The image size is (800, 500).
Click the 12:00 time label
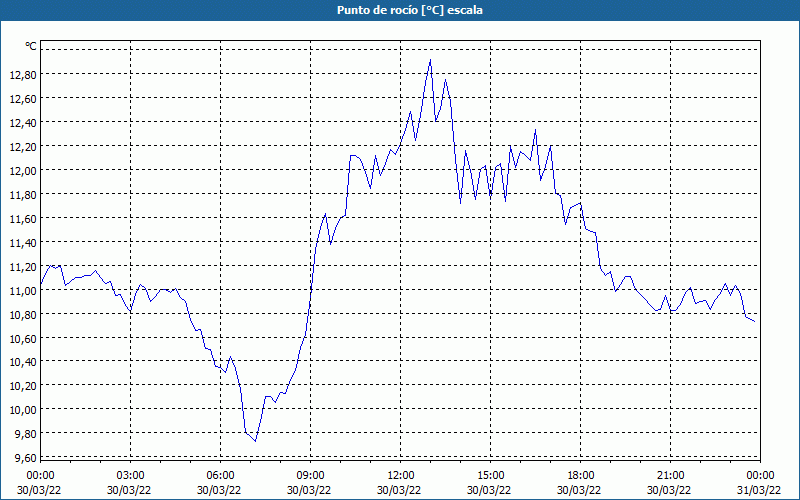(x=401, y=476)
